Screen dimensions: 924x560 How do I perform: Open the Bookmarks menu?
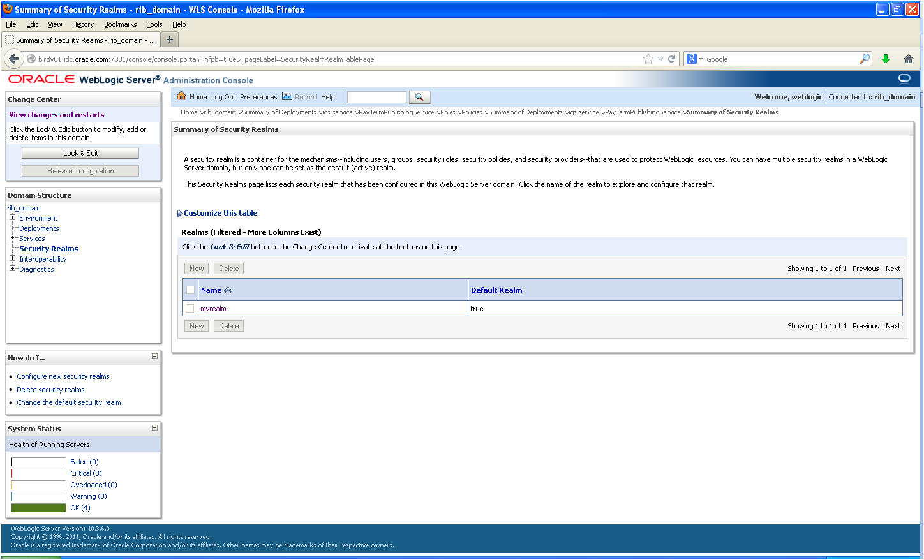point(121,24)
